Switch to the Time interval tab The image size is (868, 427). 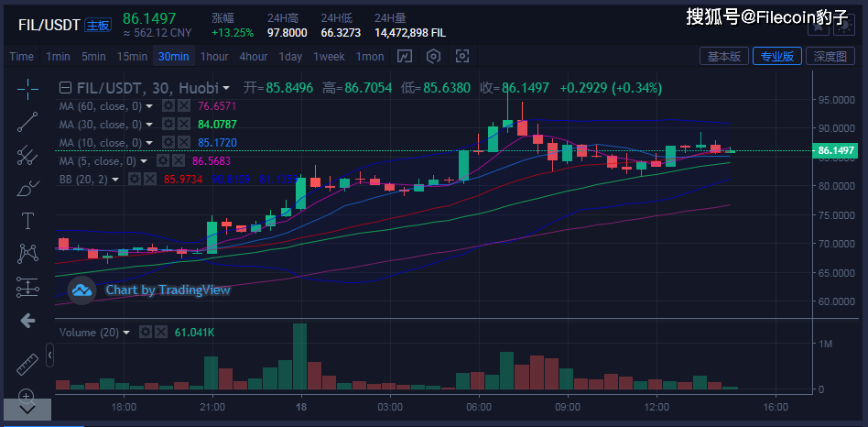coord(22,57)
